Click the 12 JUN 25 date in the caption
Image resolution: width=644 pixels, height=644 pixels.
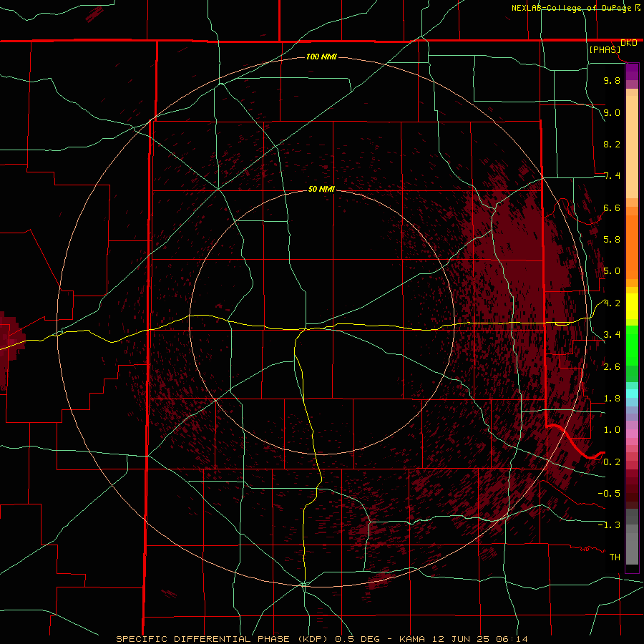tap(460, 639)
